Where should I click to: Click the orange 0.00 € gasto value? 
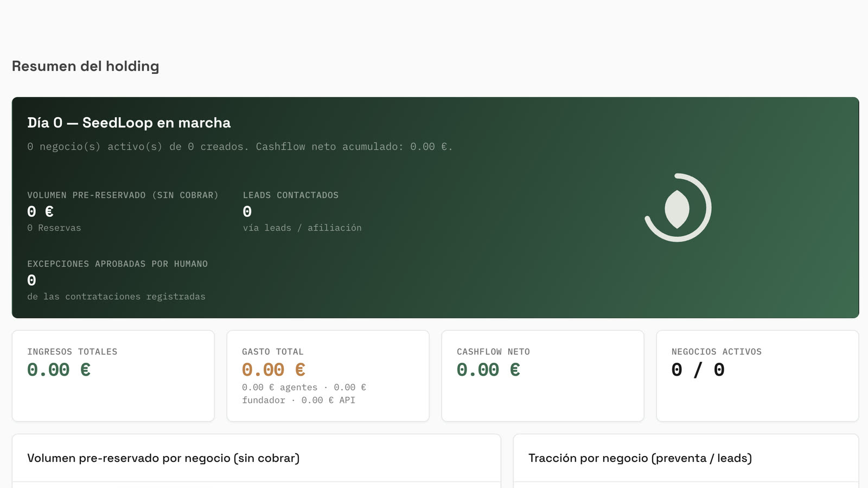click(274, 370)
